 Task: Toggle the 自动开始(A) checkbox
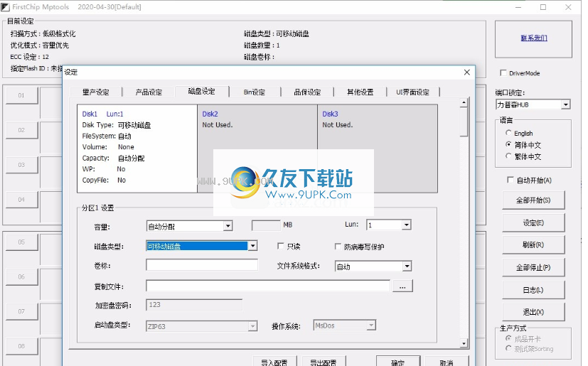tap(510, 180)
